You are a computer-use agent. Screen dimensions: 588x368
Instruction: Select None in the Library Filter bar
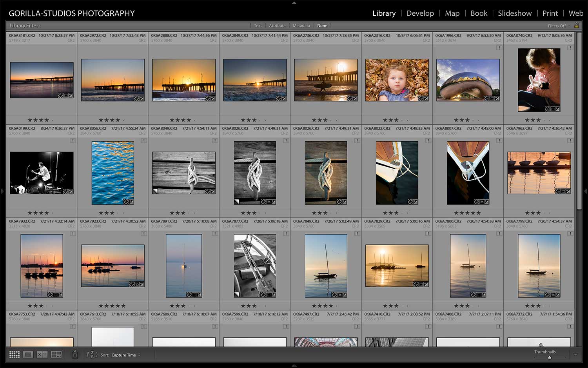322,26
